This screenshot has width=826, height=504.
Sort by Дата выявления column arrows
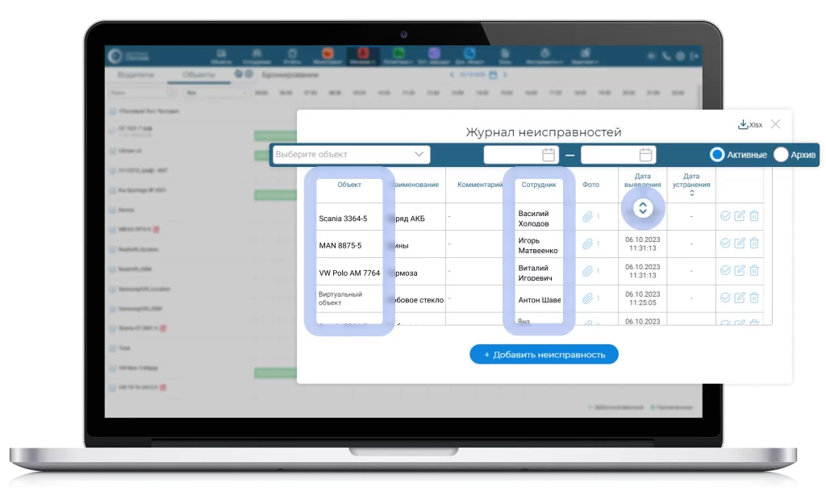point(642,208)
